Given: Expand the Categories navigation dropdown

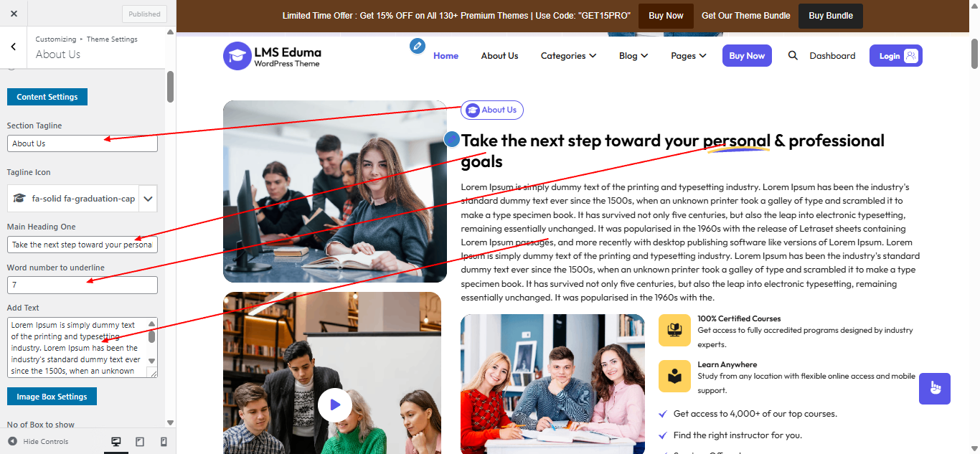Looking at the screenshot, I should pyautogui.click(x=568, y=55).
